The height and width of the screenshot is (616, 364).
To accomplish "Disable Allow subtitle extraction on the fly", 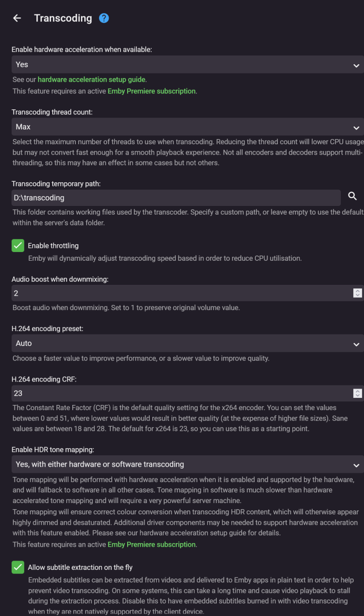I will point(18,567).
